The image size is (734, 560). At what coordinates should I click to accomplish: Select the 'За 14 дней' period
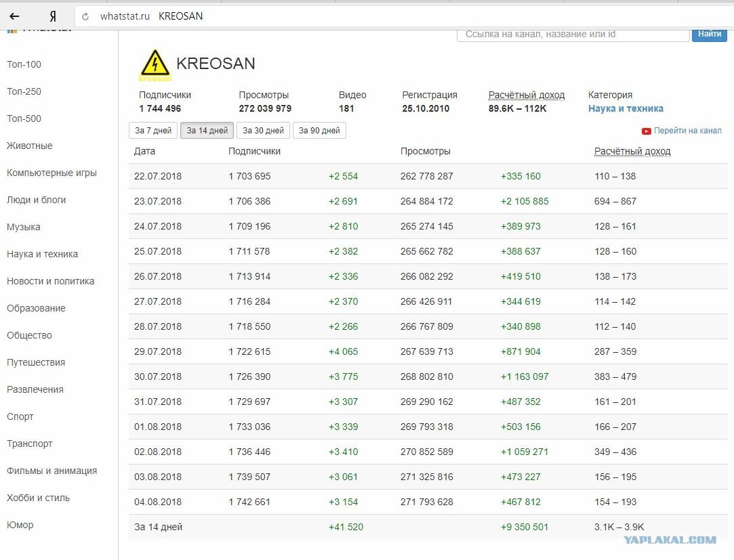[207, 131]
